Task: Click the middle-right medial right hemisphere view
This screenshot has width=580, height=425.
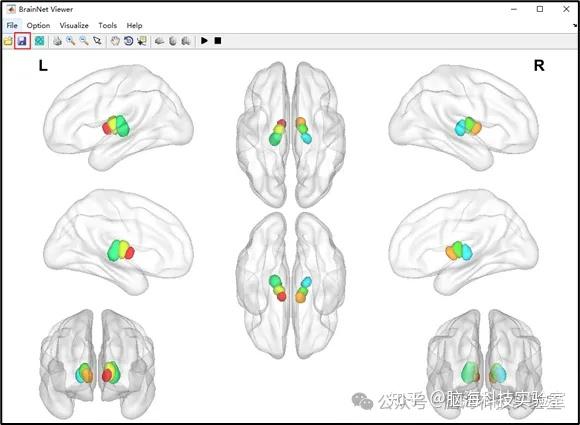Action: point(463,242)
